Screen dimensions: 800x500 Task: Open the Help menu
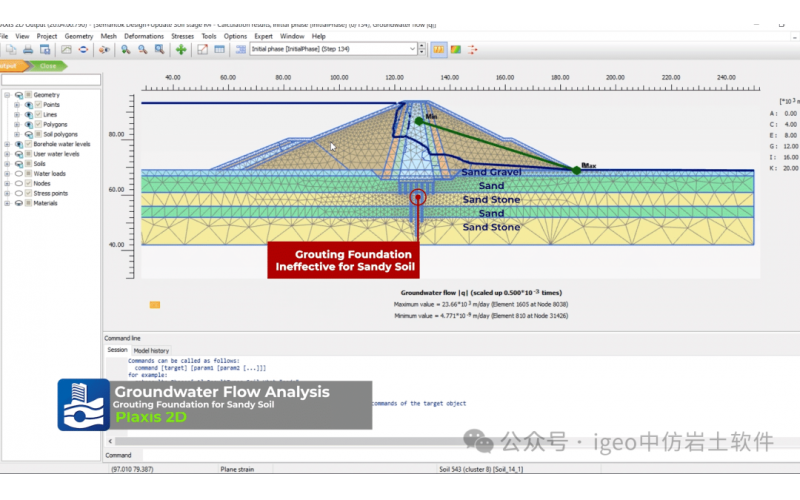[318, 36]
